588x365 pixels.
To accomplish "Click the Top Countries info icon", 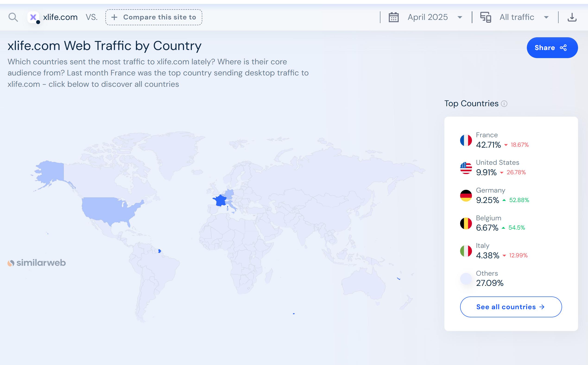I will click(504, 103).
